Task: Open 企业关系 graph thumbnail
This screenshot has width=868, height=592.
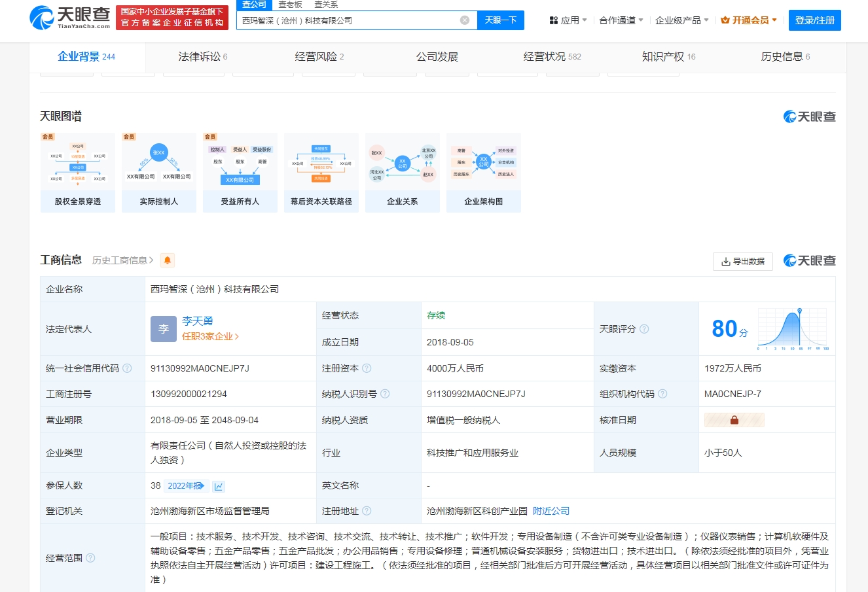Action: click(x=403, y=173)
